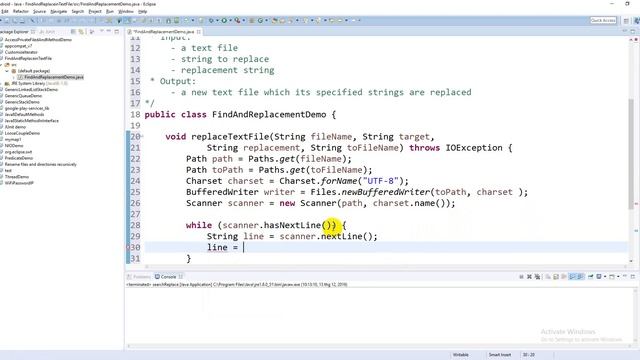The image size is (640, 360).
Task: Open dropdown arrow next to Debug button
Action: tap(217, 20)
